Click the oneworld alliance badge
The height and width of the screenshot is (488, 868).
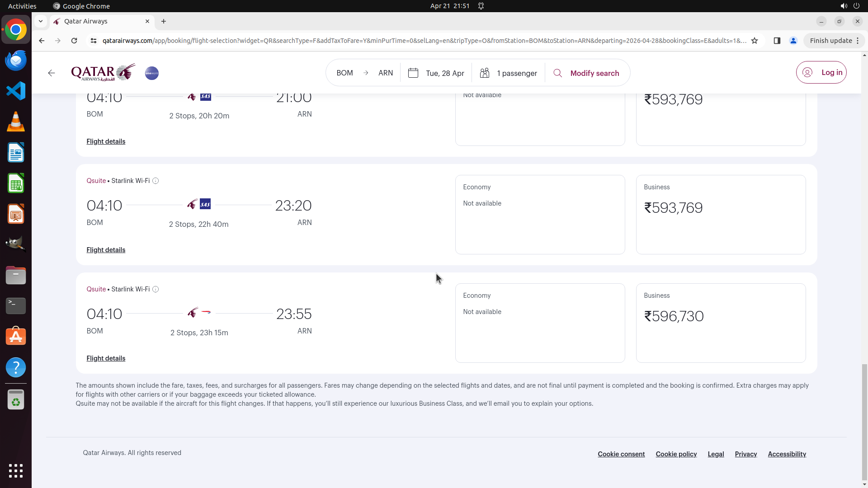point(152,73)
